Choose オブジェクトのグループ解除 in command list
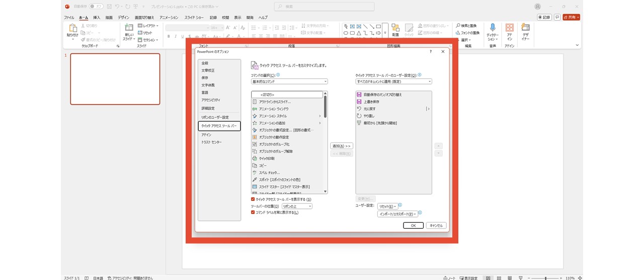Screen dimensions: 644x280 point(287,151)
